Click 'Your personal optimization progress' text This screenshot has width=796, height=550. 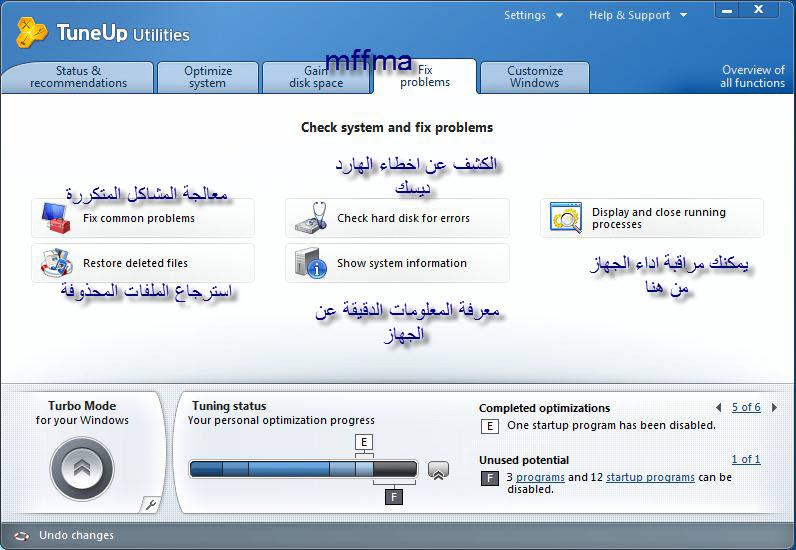tap(281, 420)
